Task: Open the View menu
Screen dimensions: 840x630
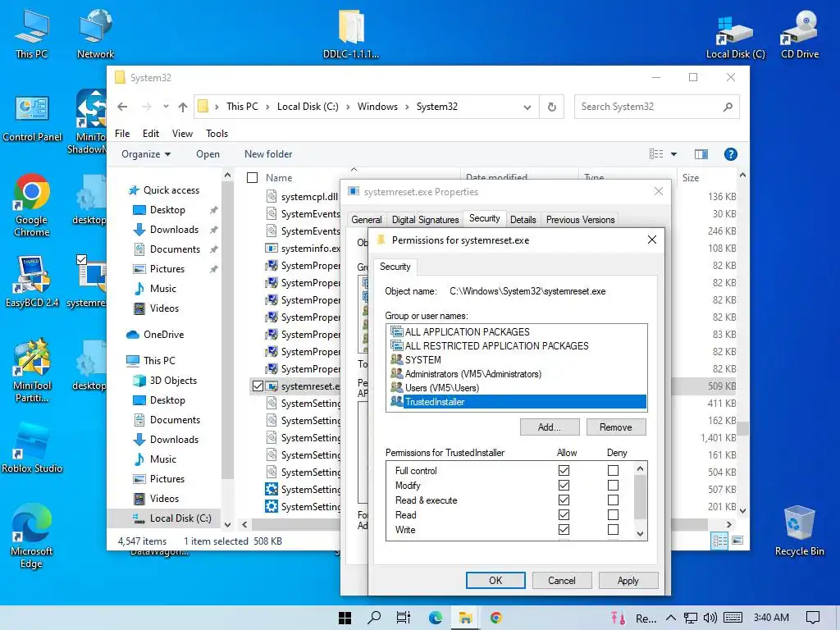Action: click(x=182, y=134)
